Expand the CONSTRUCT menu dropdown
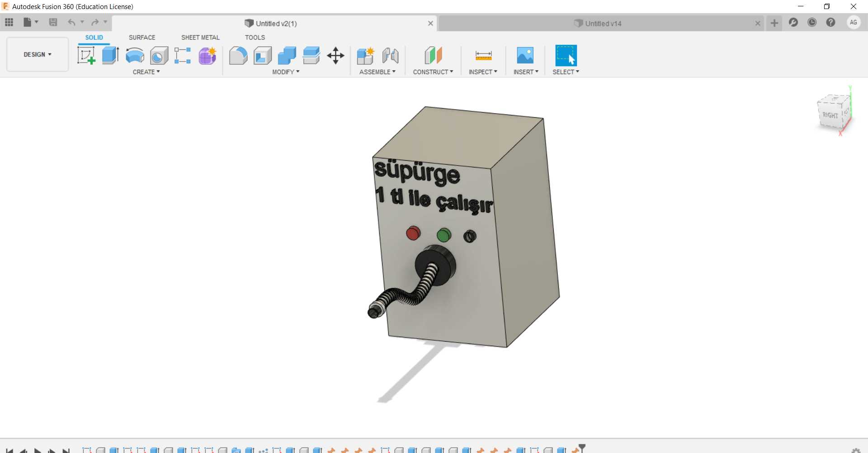The height and width of the screenshot is (453, 868). click(x=433, y=72)
